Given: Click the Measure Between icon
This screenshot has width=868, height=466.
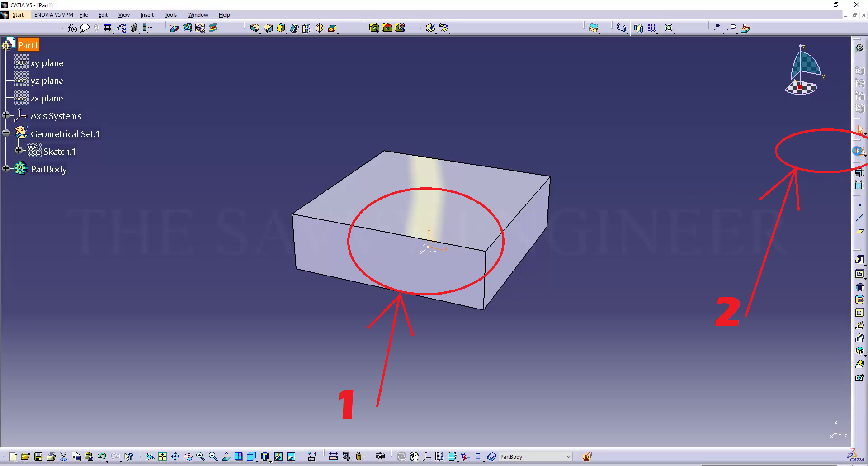Looking at the screenshot, I should [333, 456].
